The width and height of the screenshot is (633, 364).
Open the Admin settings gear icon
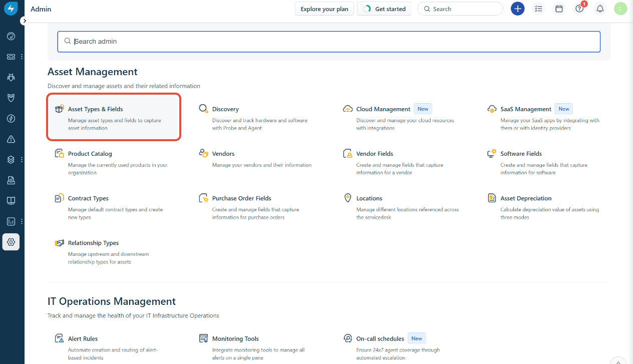click(11, 242)
